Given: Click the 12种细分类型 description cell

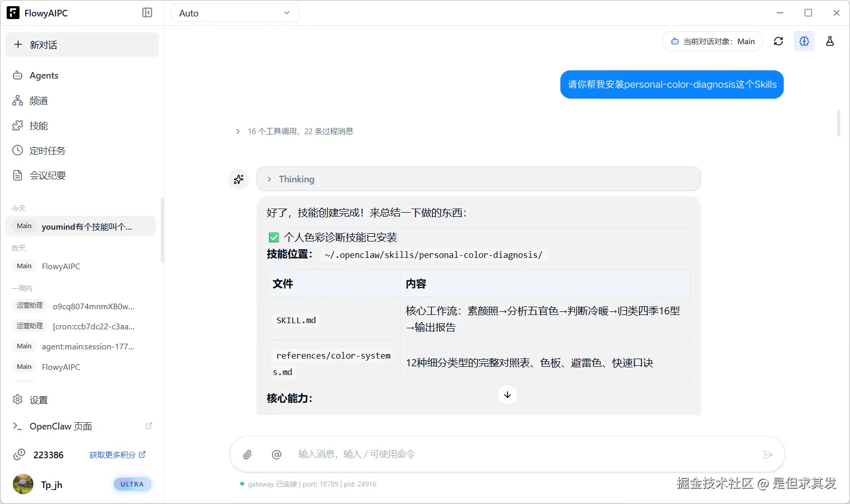Looking at the screenshot, I should (x=545, y=363).
